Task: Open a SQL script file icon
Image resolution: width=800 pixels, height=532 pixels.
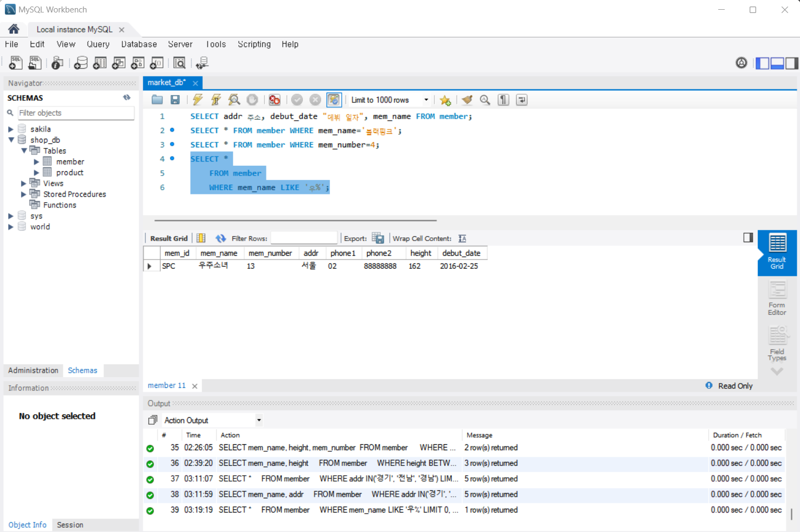Action: 35,63
